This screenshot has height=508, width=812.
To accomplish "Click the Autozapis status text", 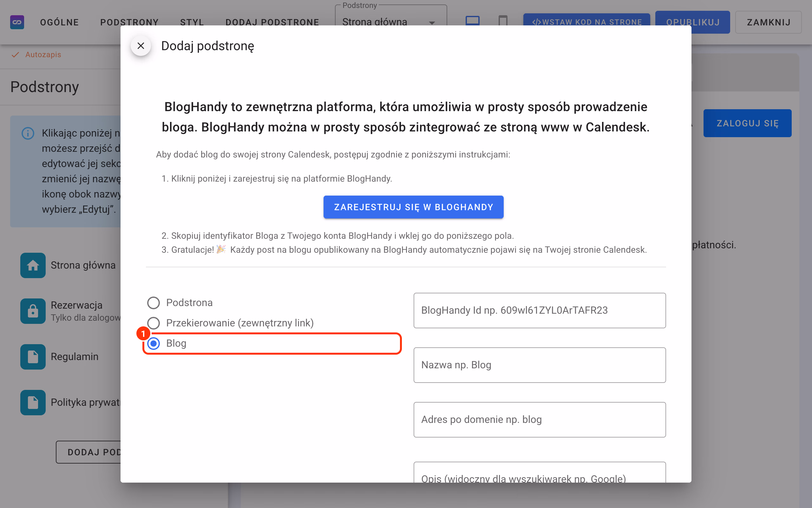I will pyautogui.click(x=43, y=54).
